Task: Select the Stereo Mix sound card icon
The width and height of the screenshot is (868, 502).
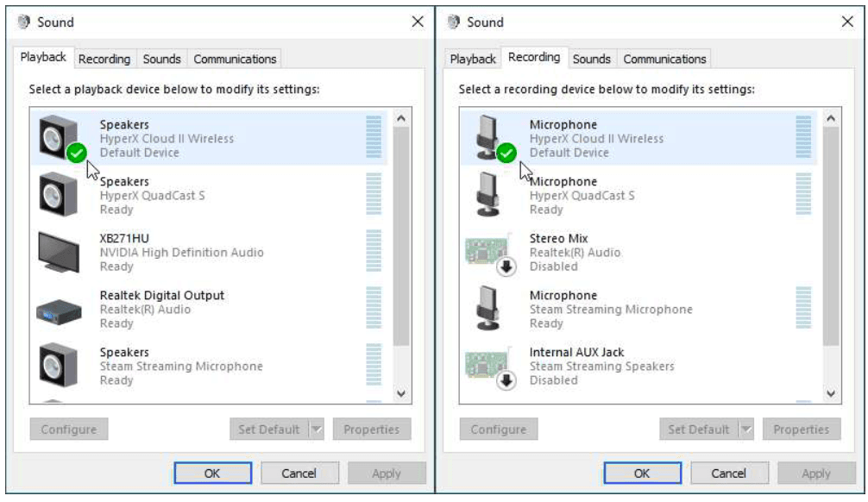Action: (x=488, y=252)
